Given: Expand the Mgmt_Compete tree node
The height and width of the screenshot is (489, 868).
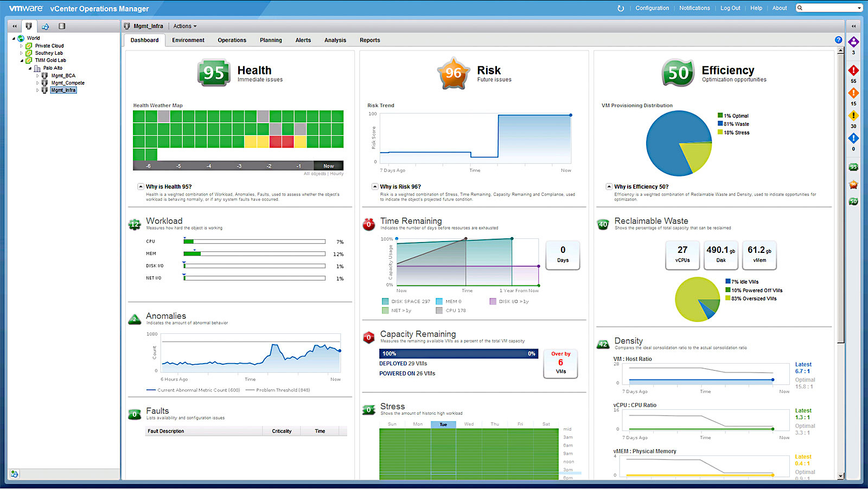Looking at the screenshot, I should [x=38, y=83].
